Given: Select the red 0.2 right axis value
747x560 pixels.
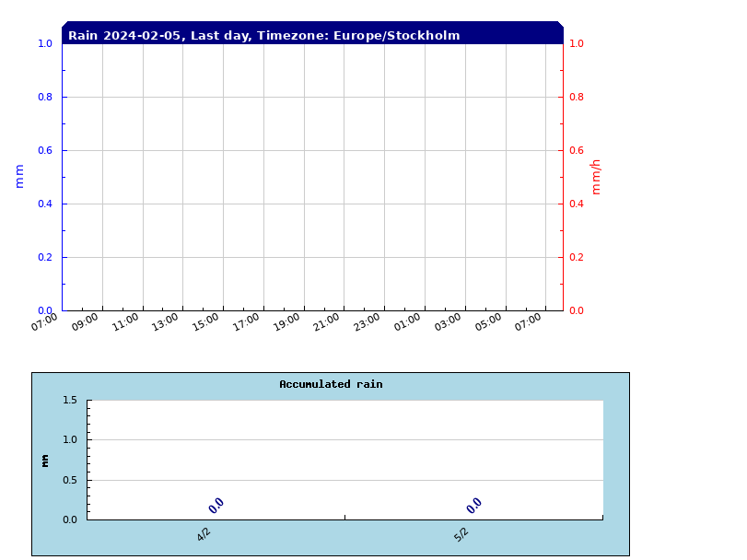Looking at the screenshot, I should (577, 258).
